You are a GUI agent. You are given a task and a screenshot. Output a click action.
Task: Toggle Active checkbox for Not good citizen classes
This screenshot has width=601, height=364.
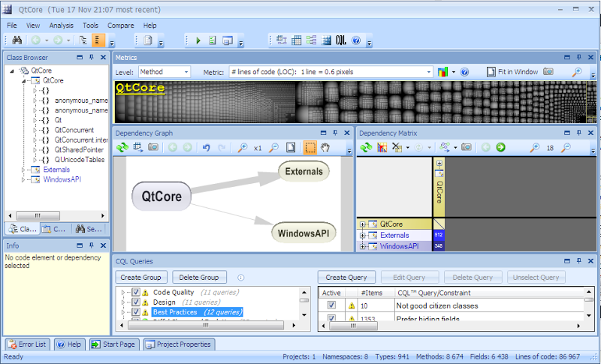331,305
